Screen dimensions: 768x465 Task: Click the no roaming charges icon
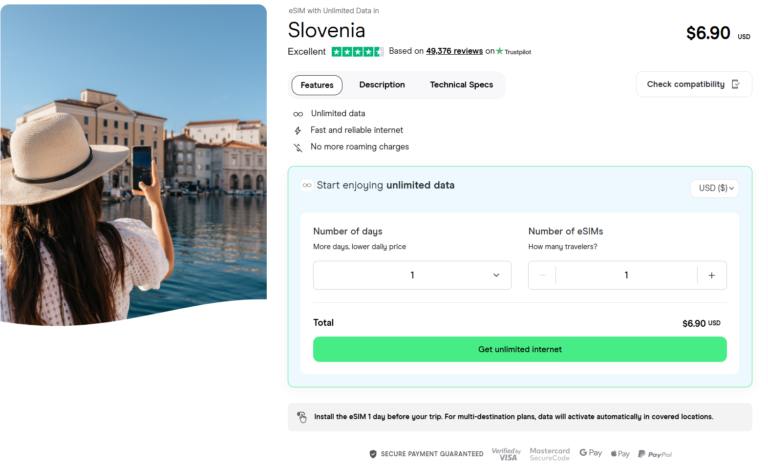(x=298, y=147)
